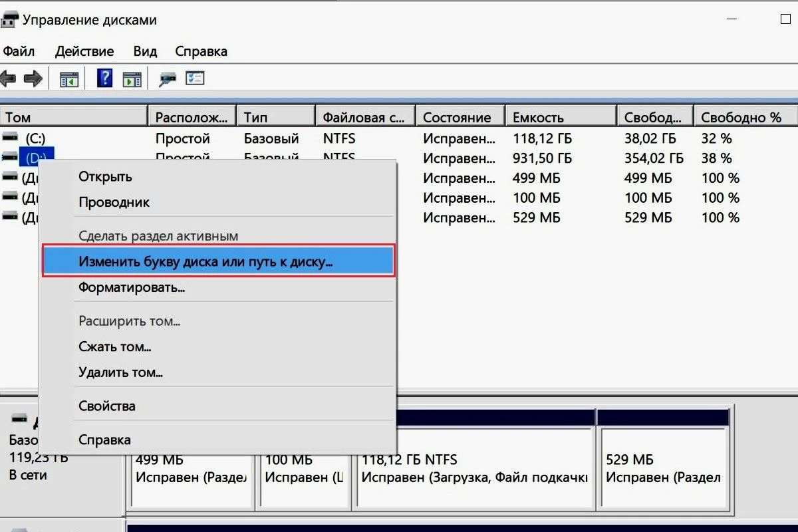This screenshot has height=532, width=798.
Task: Open the Вид menu
Action: point(145,51)
